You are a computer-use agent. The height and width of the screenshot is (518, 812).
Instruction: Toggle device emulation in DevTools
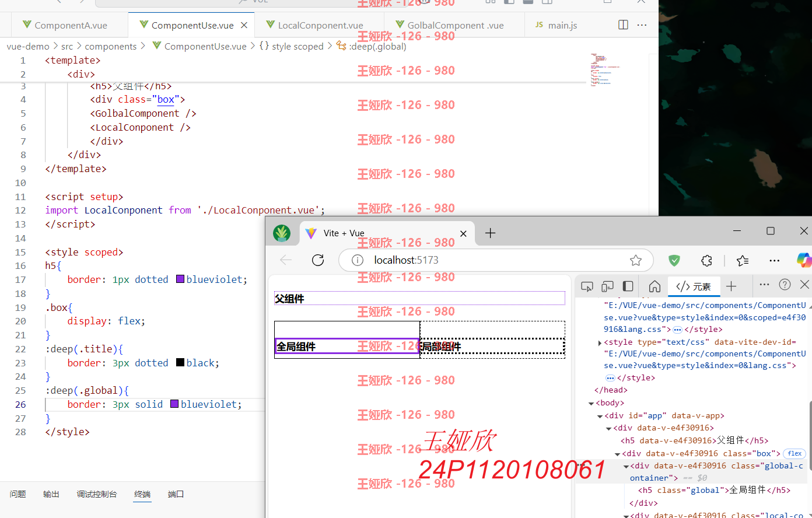[607, 286]
